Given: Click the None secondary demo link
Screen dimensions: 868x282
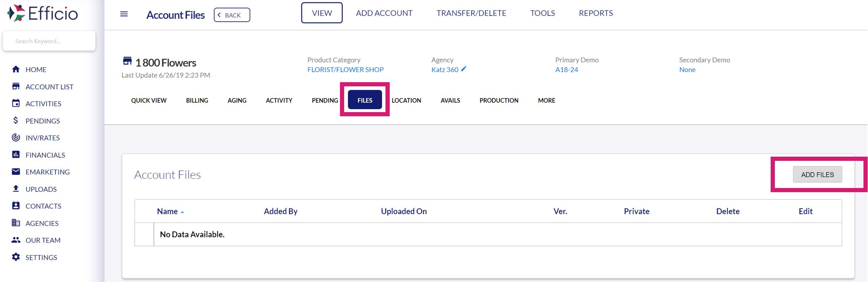Looking at the screenshot, I should click(x=687, y=70).
